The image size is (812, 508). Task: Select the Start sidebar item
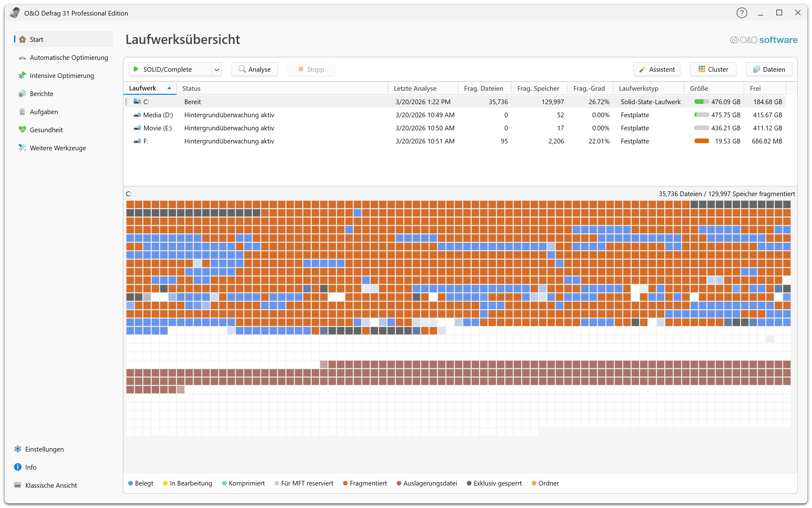[36, 39]
